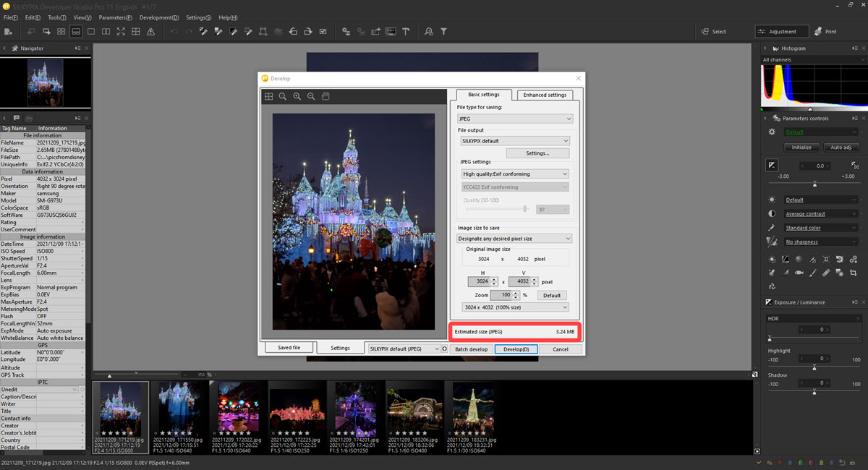
Task: Open the HDR dropdown in Exposure panel
Action: click(814, 318)
